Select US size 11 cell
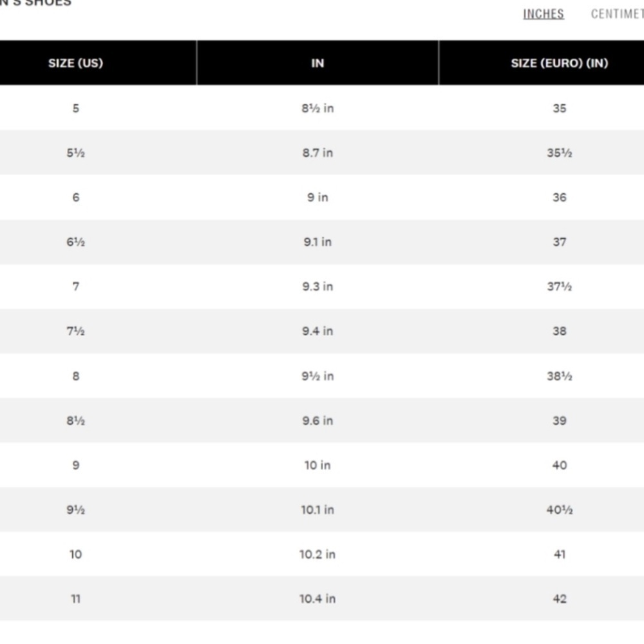Image resolution: width=644 pixels, height=644 pixels. pos(75,598)
